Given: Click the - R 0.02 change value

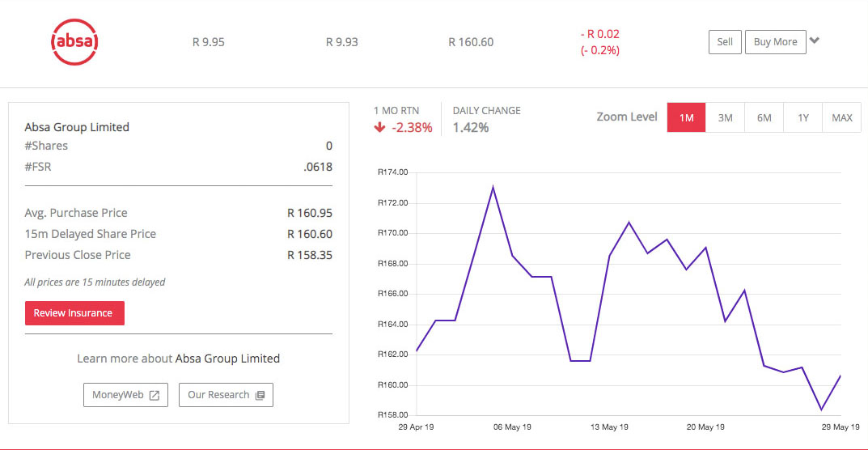Looking at the screenshot, I should pos(599,34).
